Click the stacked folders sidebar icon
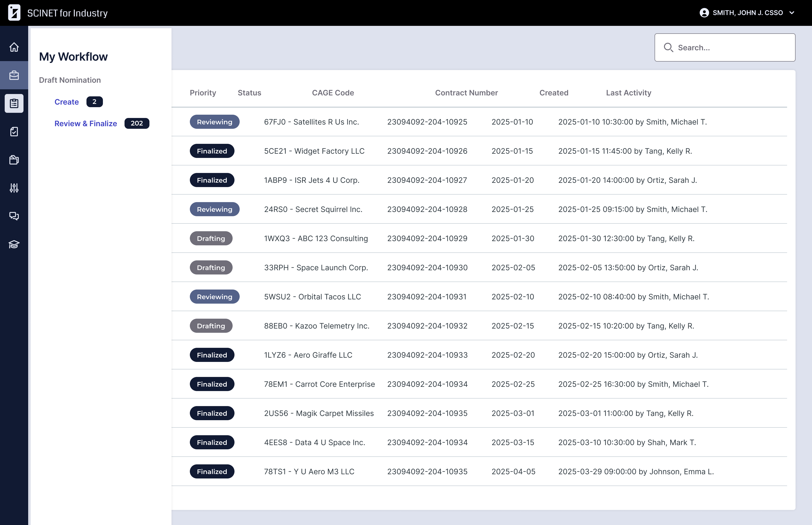The image size is (812, 525). click(14, 160)
